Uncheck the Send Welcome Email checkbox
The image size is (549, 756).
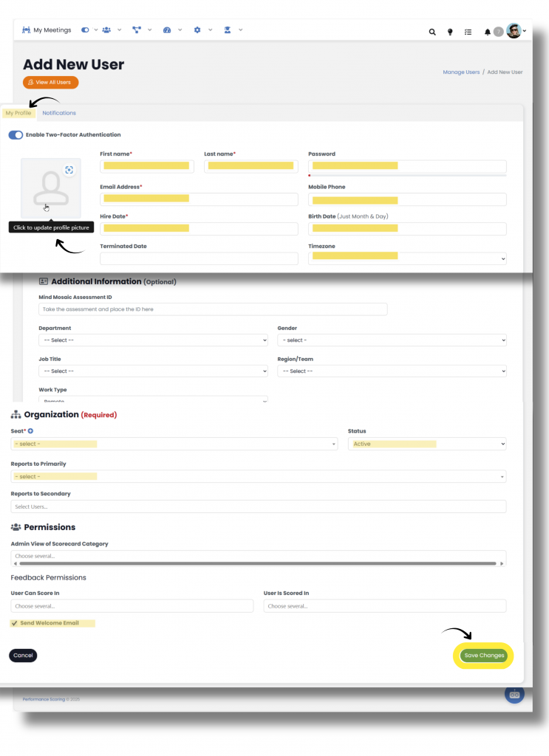14,623
